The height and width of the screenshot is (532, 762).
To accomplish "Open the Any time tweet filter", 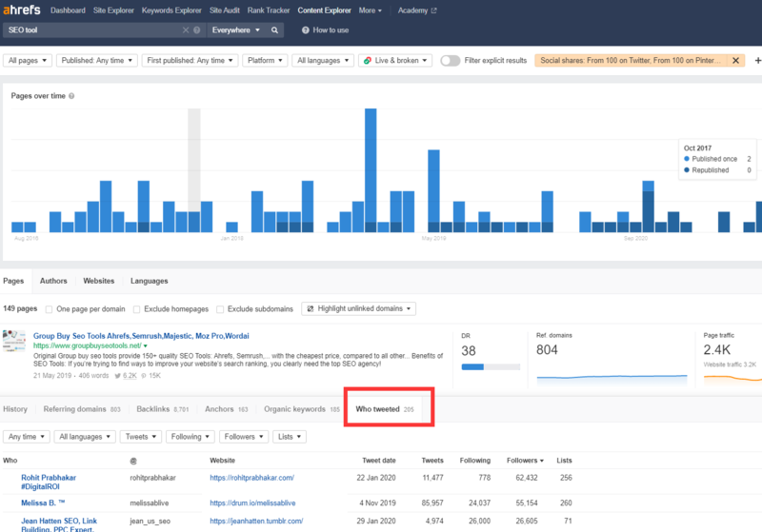I will point(27,437).
